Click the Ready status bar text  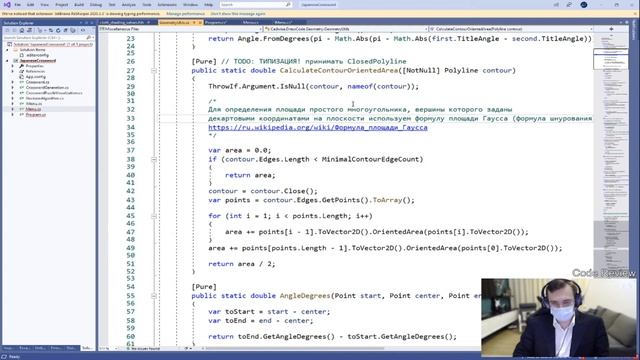[x=14, y=357]
